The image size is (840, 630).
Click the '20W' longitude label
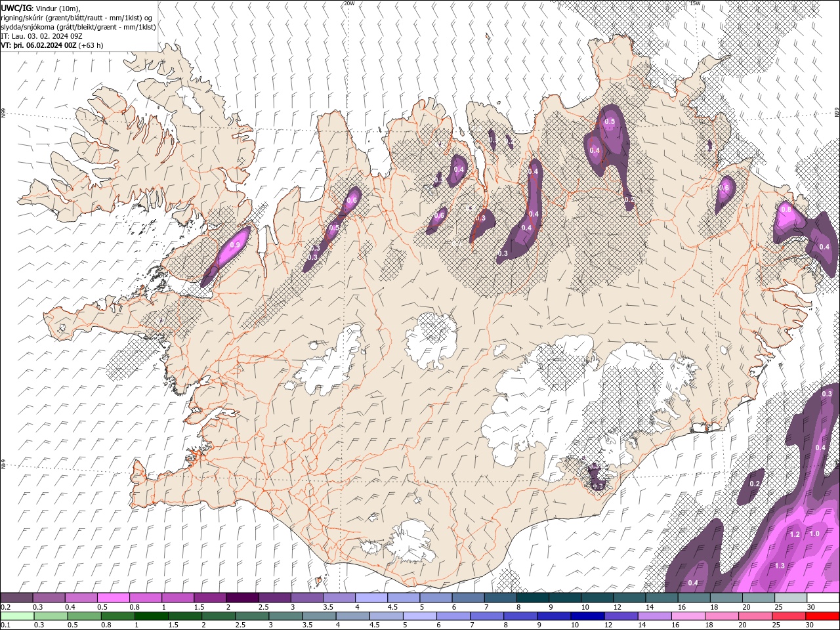(349, 3)
